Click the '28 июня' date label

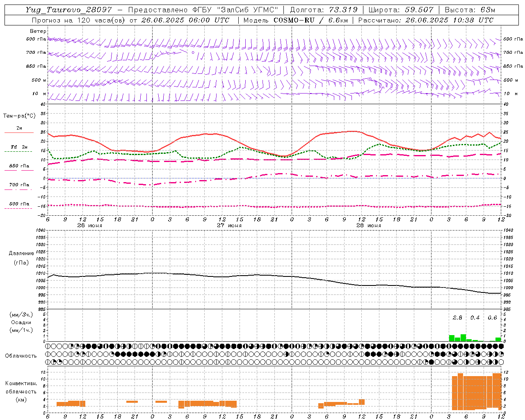369,226
